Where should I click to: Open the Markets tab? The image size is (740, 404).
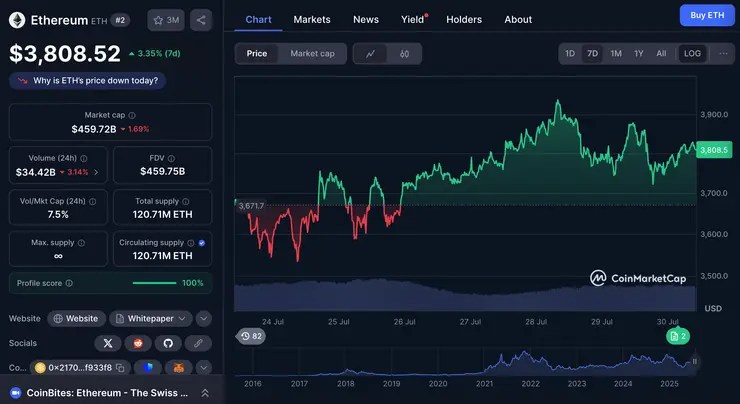[312, 19]
